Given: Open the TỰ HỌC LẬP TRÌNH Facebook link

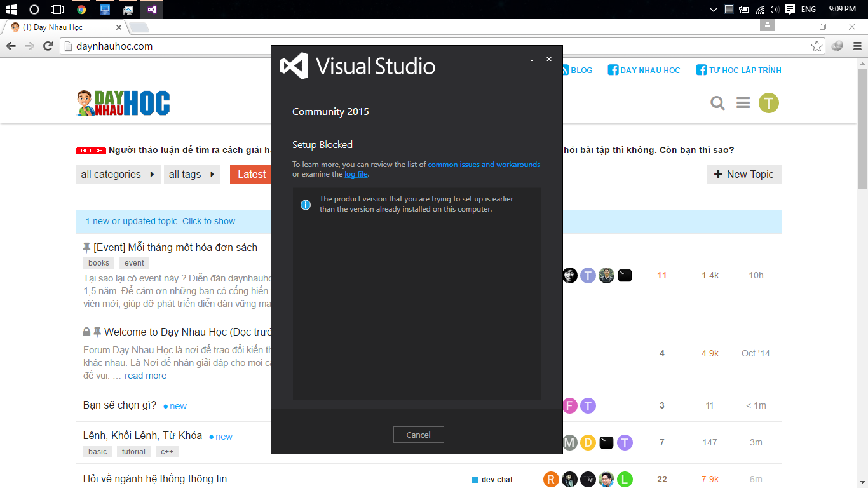Looking at the screenshot, I should [x=738, y=71].
